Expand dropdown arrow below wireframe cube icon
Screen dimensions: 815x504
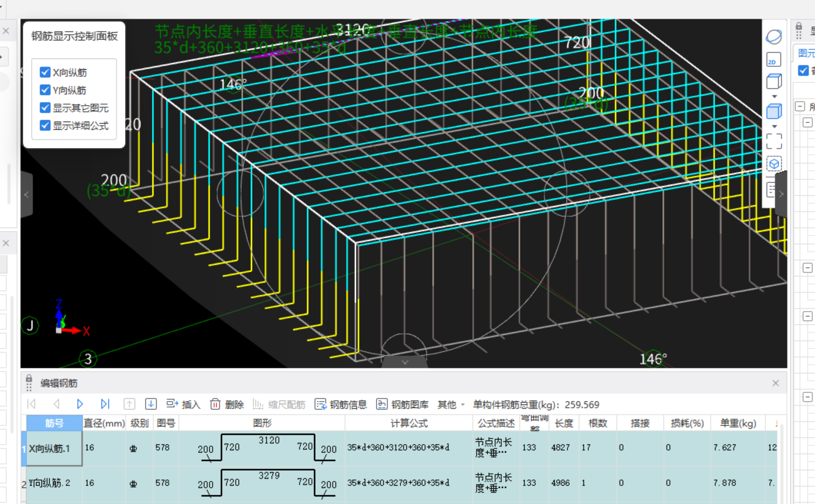coord(774,96)
